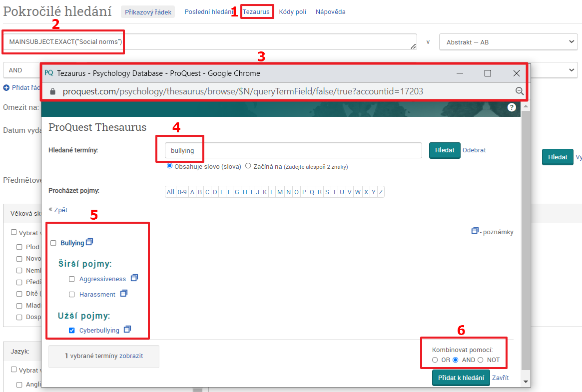
Task: Open the 'Kódy polí' tab
Action: click(x=292, y=12)
